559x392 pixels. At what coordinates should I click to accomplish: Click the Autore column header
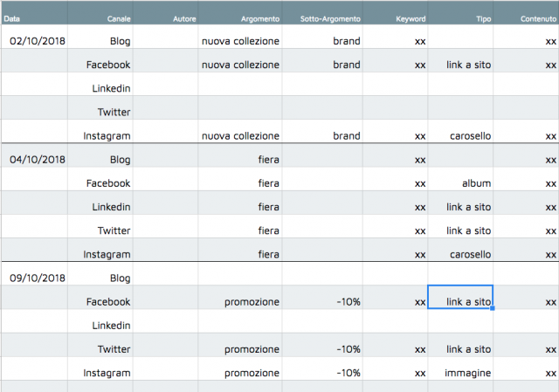click(x=165, y=13)
